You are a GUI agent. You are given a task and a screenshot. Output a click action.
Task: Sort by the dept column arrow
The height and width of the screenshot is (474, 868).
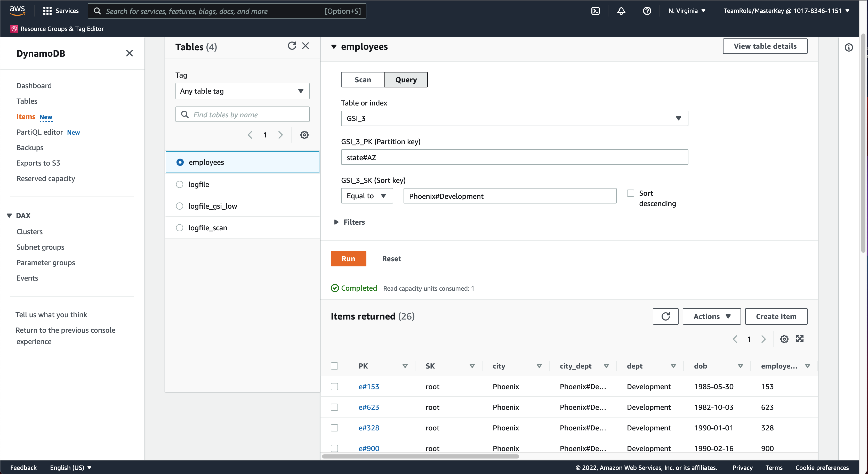(673, 366)
